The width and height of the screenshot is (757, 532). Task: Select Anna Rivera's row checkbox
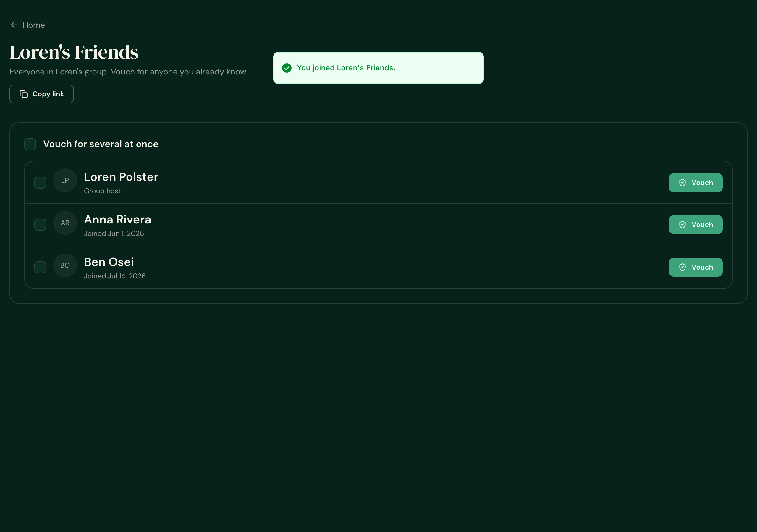coord(40,225)
